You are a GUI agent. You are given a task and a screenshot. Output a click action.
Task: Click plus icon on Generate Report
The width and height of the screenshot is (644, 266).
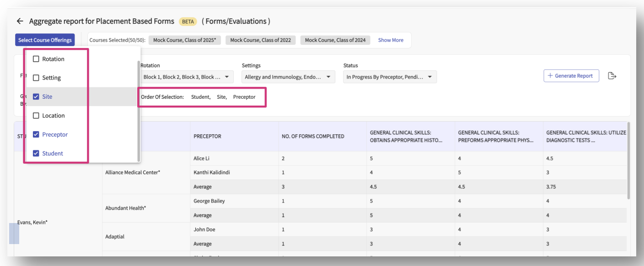tap(550, 76)
